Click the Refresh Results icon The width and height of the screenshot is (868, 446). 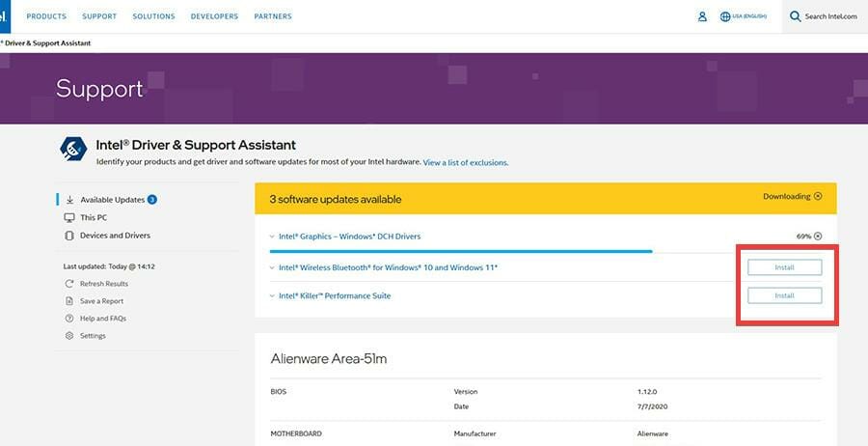pos(69,284)
